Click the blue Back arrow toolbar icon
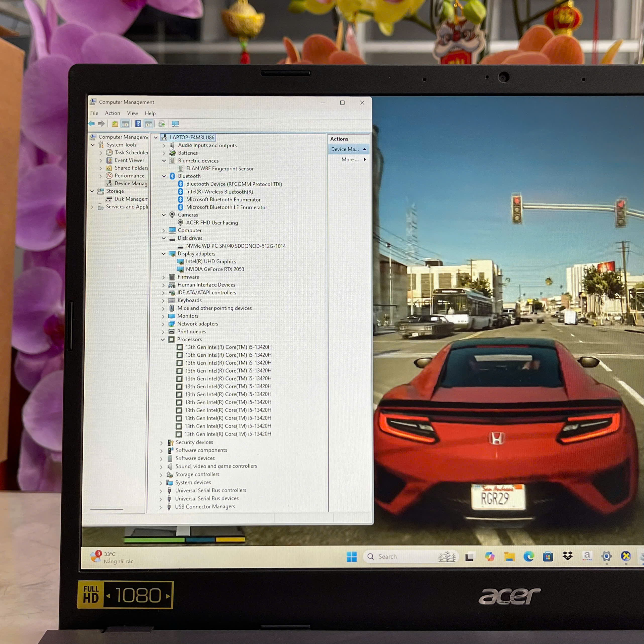Image resolution: width=644 pixels, height=644 pixels. tap(92, 124)
